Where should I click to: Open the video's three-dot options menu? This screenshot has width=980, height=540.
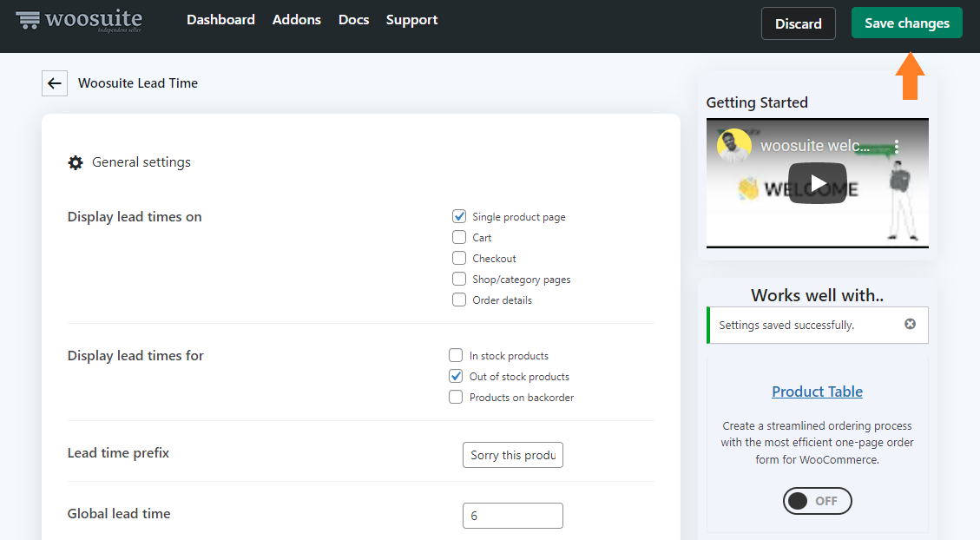tap(897, 146)
